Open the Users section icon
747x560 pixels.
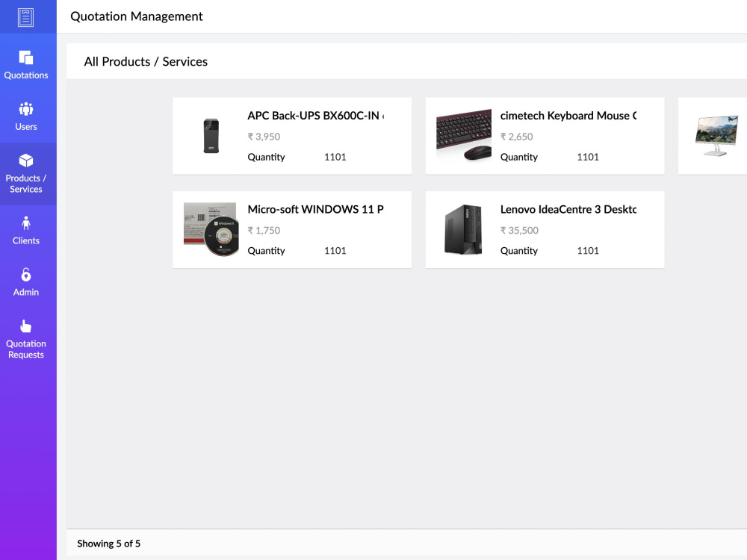click(27, 110)
